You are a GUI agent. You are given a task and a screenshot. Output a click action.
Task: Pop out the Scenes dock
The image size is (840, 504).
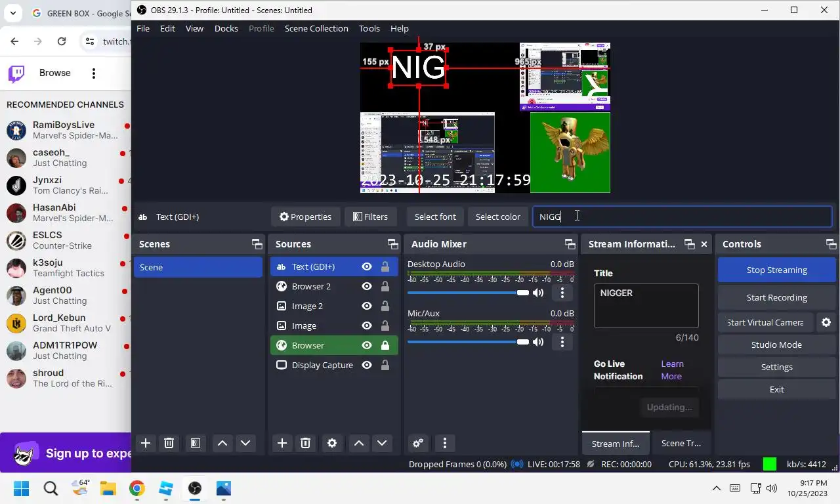point(257,244)
